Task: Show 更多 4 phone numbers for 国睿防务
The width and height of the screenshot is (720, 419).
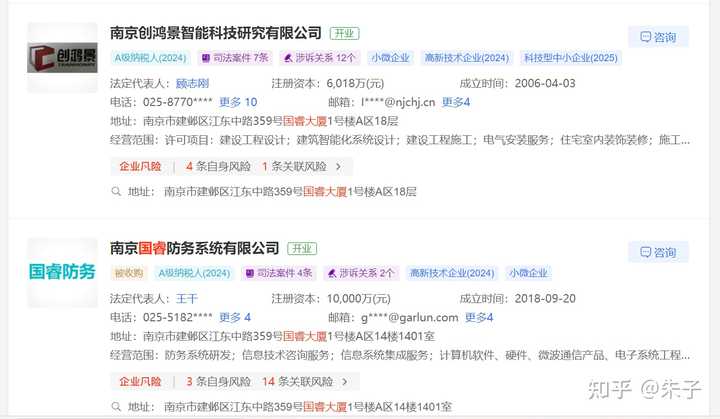Action: (x=235, y=317)
